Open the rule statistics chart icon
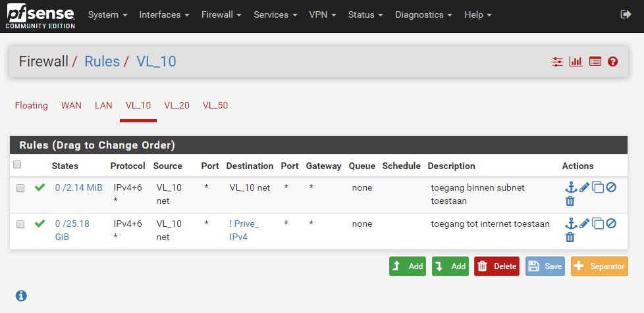This screenshot has width=644, height=313. pyautogui.click(x=576, y=62)
